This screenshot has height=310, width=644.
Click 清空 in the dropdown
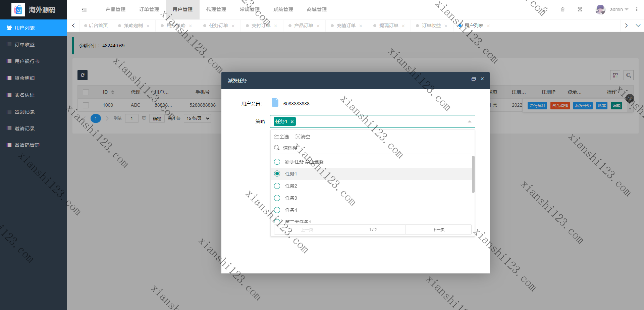click(x=303, y=137)
